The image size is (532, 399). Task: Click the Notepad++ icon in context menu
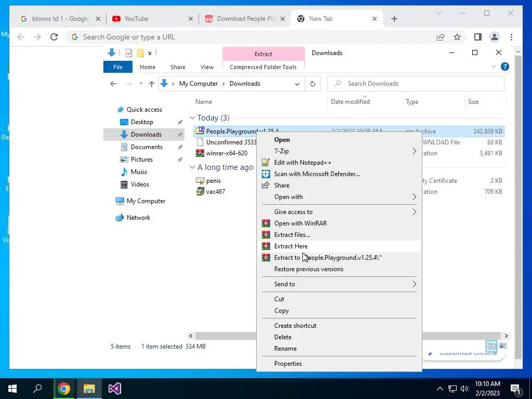coord(265,163)
